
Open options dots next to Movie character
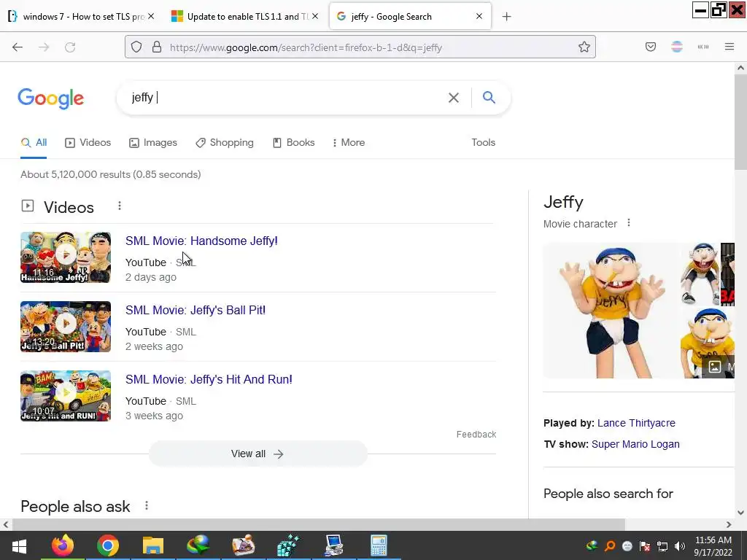[629, 223]
